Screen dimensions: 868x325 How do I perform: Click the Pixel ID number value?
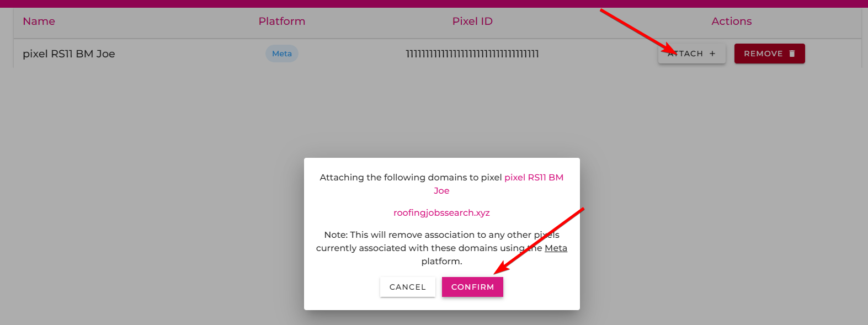pos(472,54)
